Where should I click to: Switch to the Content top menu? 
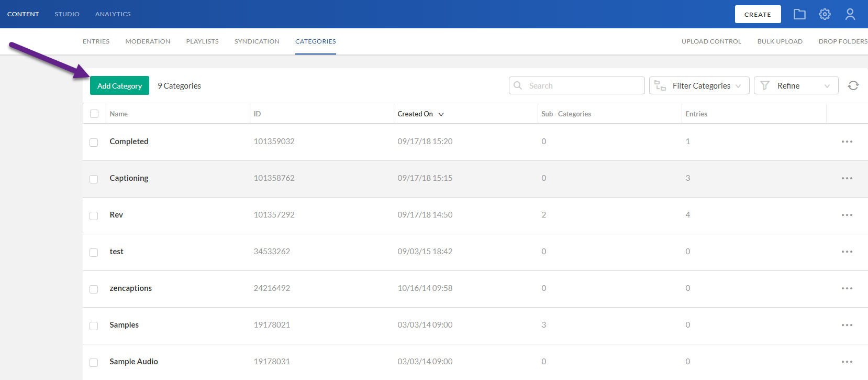23,14
